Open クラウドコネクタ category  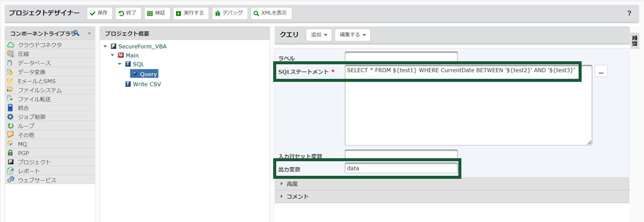click(x=50, y=45)
